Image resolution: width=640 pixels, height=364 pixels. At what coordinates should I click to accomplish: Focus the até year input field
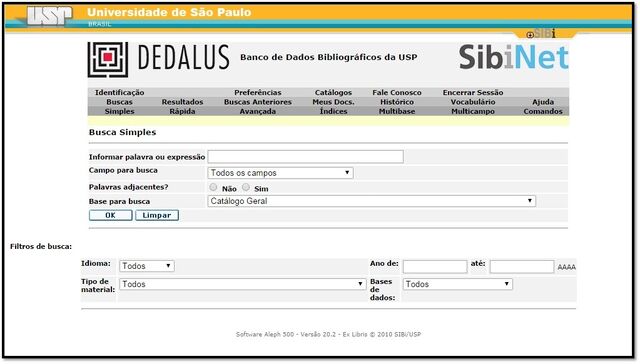[522, 267]
